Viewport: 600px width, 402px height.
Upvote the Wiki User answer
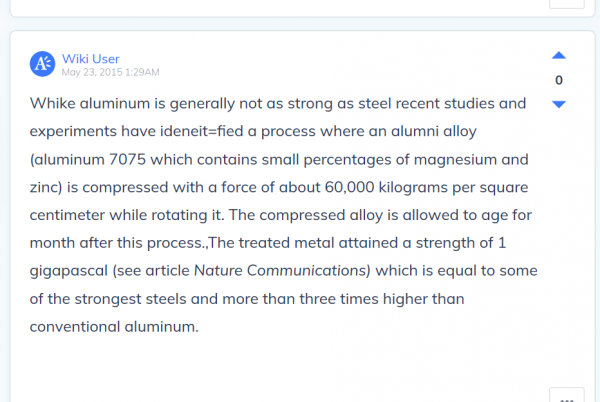[x=559, y=56]
